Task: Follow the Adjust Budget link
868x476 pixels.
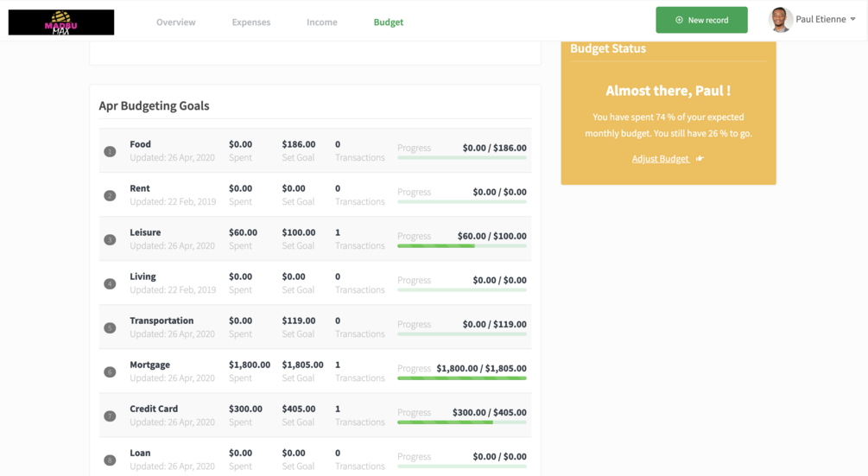Action: (661, 159)
